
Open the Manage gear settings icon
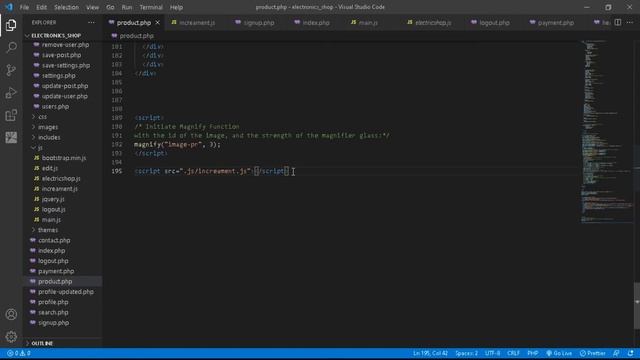(x=11, y=337)
